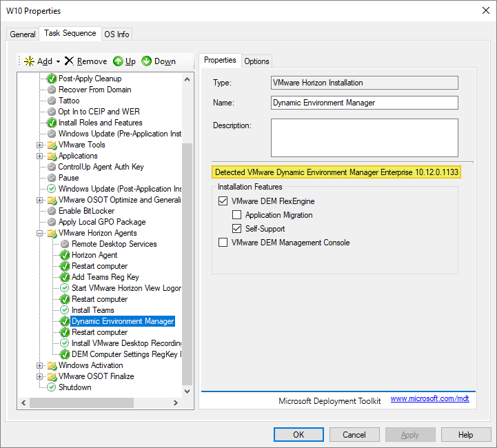Click the Install Teams step checkmark icon
497x448 pixels.
point(65,310)
